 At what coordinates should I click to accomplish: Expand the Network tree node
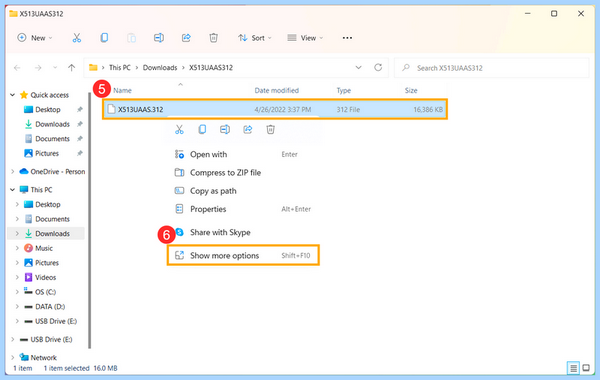coord(12,357)
